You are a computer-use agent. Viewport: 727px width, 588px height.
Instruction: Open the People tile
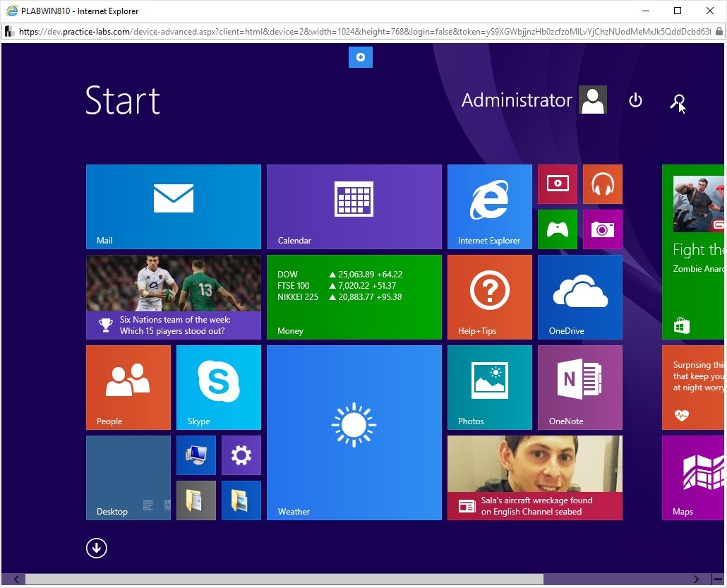[128, 388]
